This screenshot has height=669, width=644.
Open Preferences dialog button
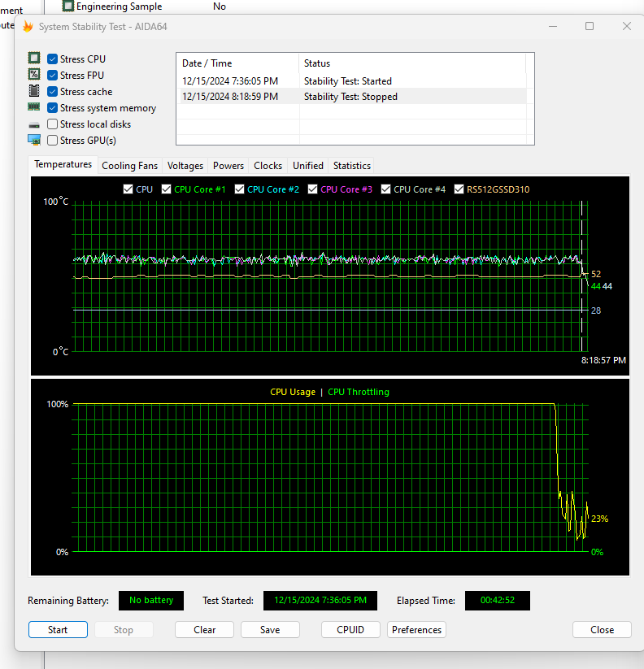click(x=416, y=630)
